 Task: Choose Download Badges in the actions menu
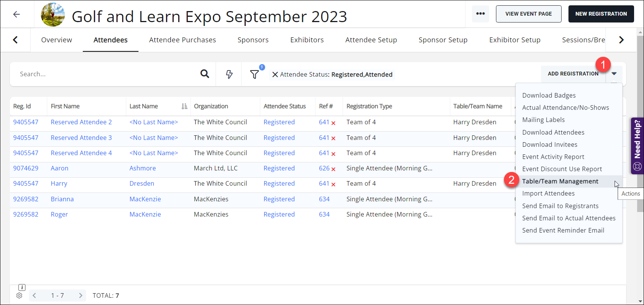pyautogui.click(x=549, y=95)
